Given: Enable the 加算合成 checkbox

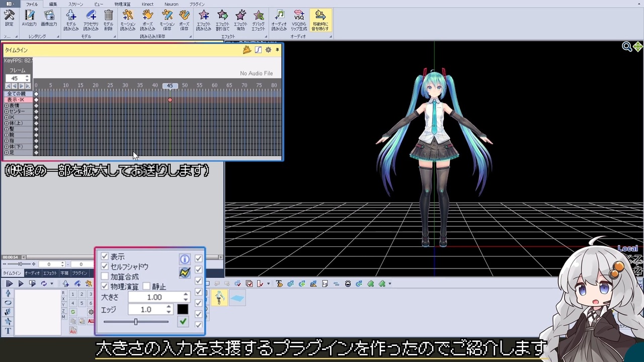Looking at the screenshot, I should (105, 277).
